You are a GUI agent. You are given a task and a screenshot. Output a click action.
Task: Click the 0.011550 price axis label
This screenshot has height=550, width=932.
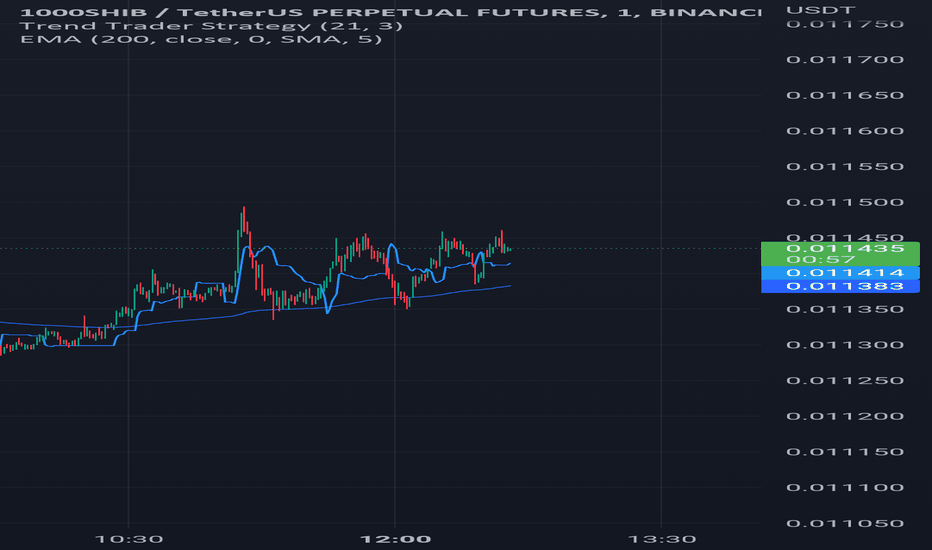point(845,166)
